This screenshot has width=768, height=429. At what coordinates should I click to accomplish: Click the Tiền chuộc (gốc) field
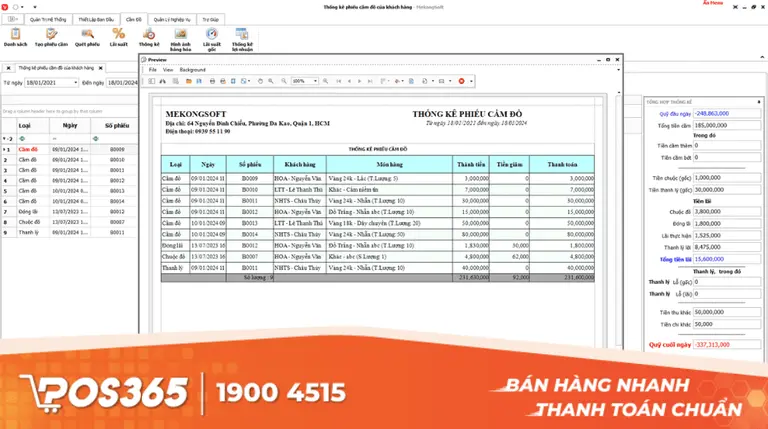[x=727, y=178]
